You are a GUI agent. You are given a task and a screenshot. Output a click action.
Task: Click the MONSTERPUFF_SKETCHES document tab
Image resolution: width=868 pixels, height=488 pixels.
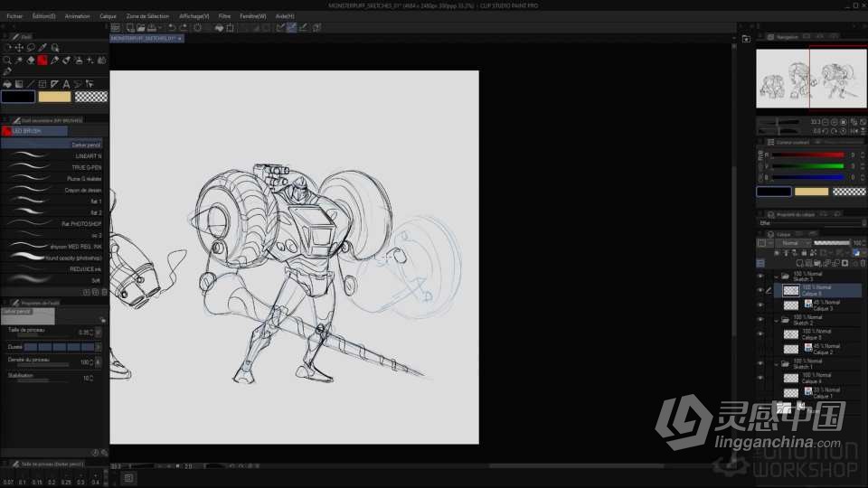point(146,38)
